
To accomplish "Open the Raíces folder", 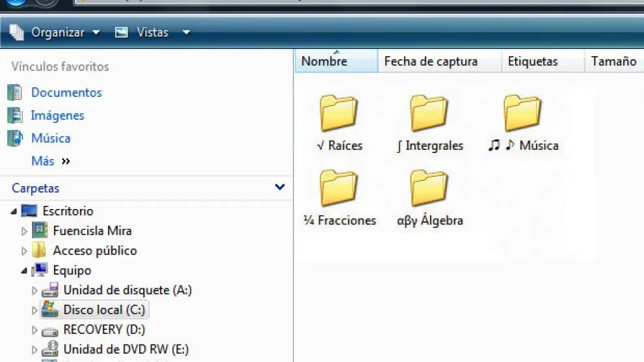I will (x=338, y=115).
